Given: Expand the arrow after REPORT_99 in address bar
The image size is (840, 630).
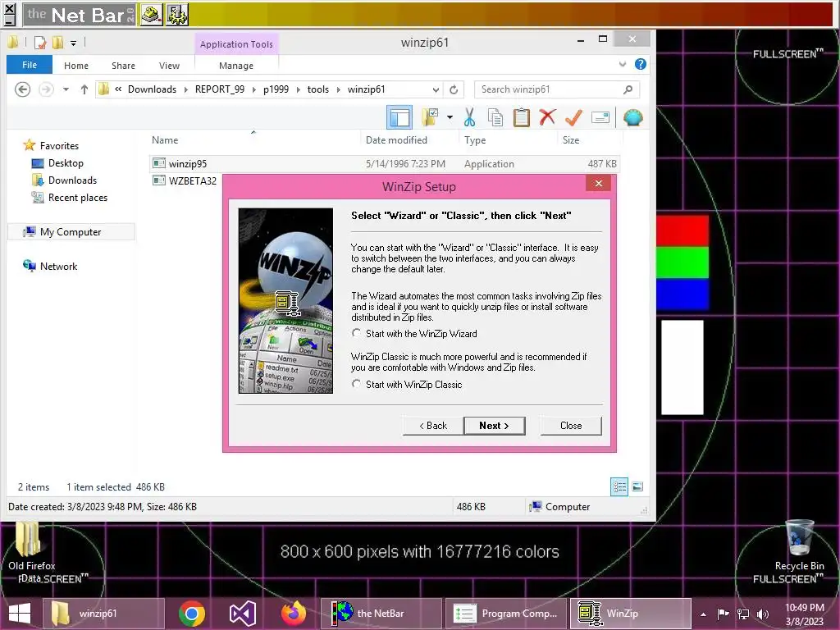Looking at the screenshot, I should 254,89.
